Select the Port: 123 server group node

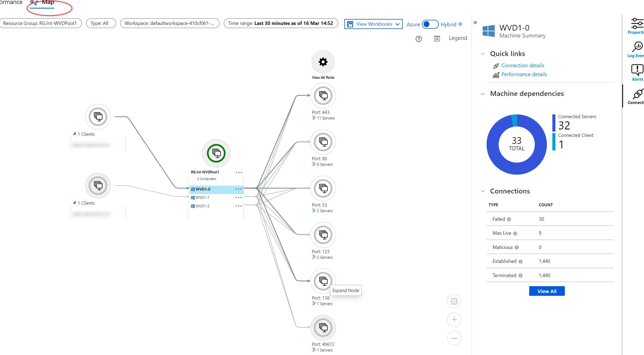pyautogui.click(x=323, y=235)
